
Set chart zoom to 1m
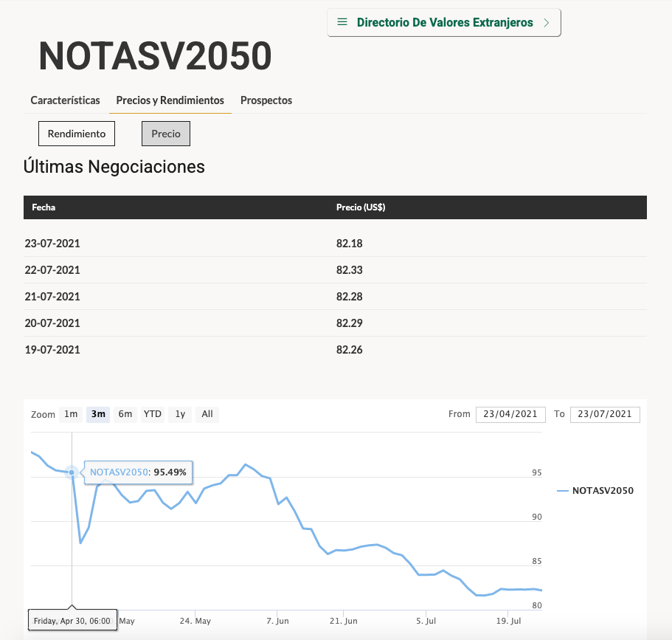71,414
